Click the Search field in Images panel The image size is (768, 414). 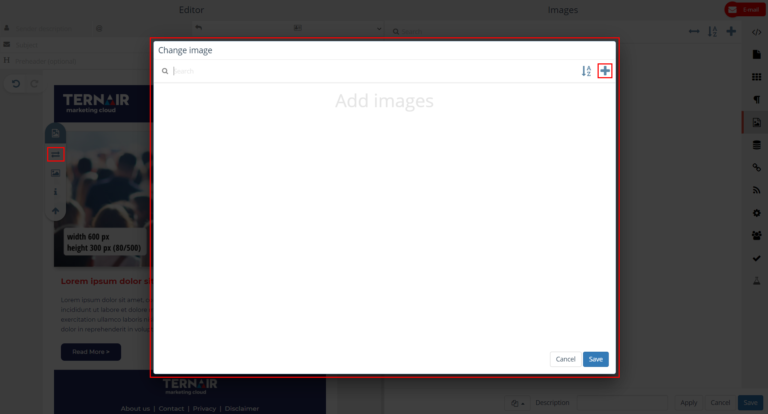click(536, 32)
